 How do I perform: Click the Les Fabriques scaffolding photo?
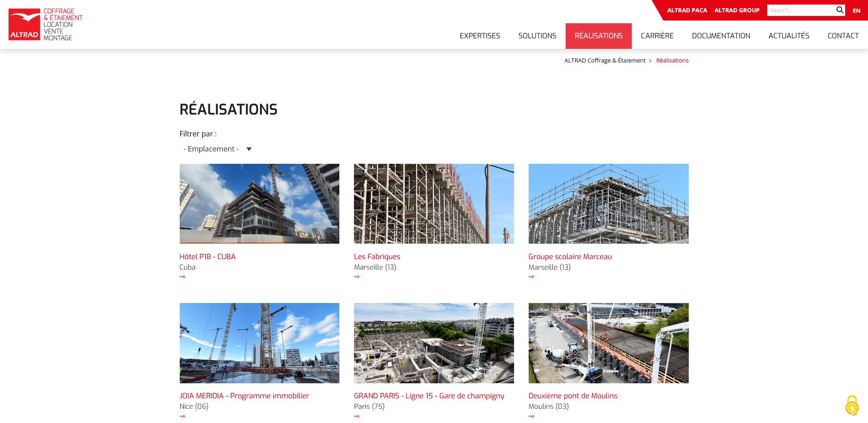[434, 204]
